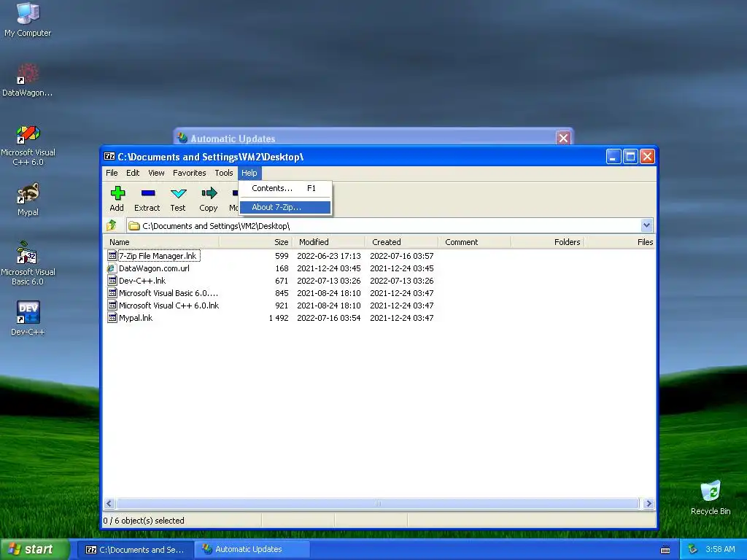Screen dimensions: 747x560
Task: Choose About 7-Zip... menu entry
Action: pos(285,207)
